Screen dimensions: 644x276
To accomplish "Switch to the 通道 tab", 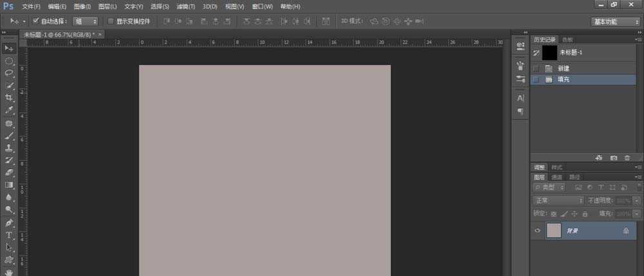I will pos(556,177).
